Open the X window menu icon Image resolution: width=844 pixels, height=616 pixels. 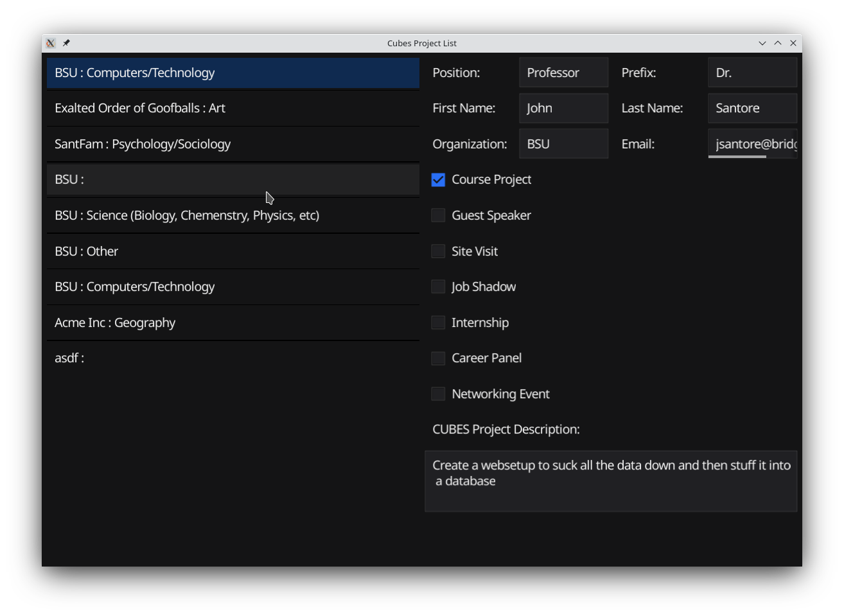[51, 43]
